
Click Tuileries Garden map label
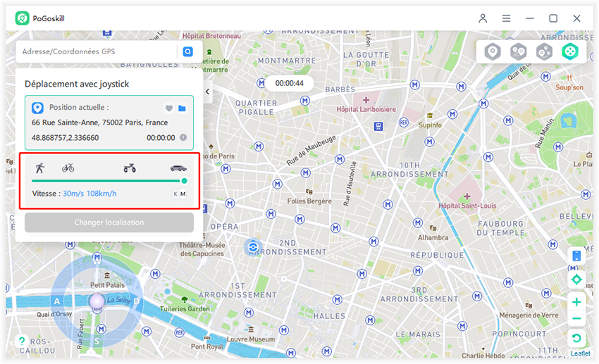point(185,308)
